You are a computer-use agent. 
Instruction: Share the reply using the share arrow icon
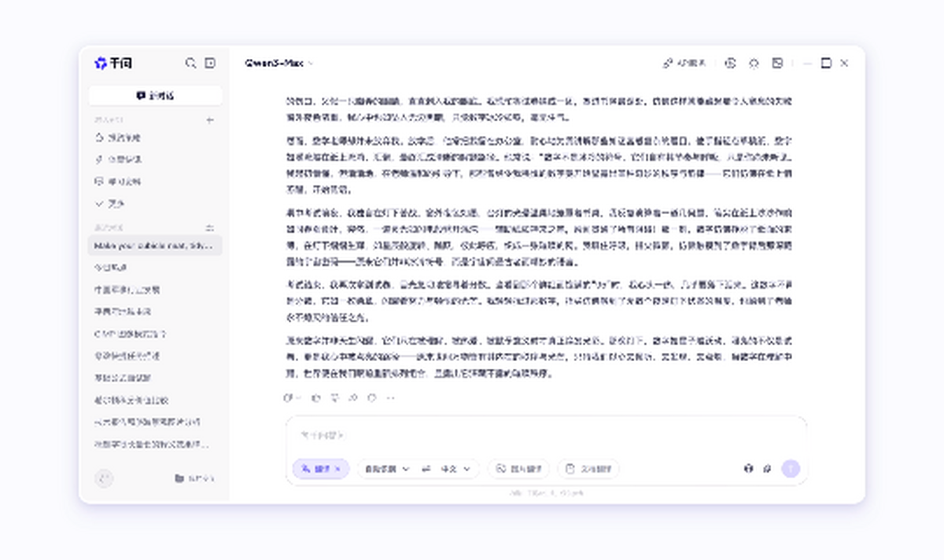pos(353,398)
